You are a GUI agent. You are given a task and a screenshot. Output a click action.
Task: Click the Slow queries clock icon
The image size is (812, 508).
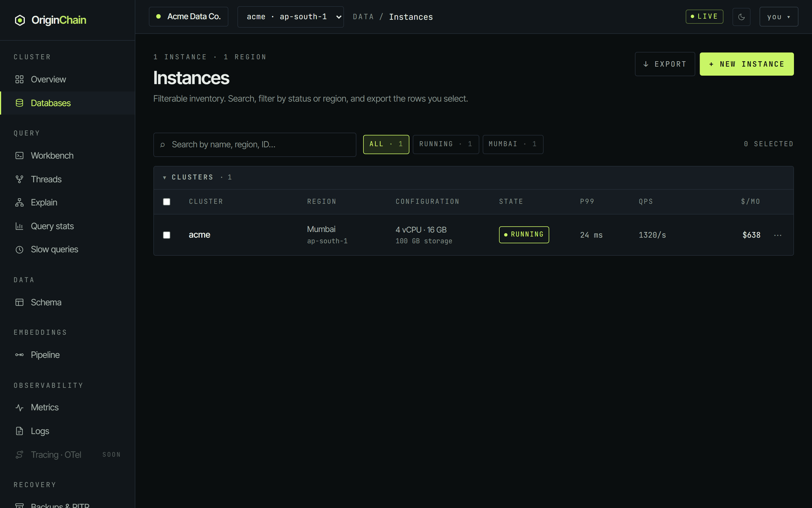tap(20, 249)
